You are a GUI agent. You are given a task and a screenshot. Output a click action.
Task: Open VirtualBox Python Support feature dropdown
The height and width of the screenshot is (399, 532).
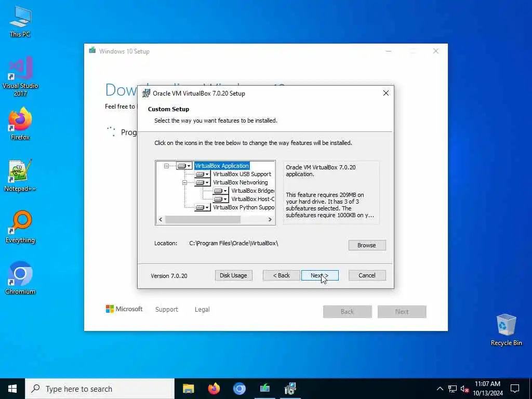point(202,207)
